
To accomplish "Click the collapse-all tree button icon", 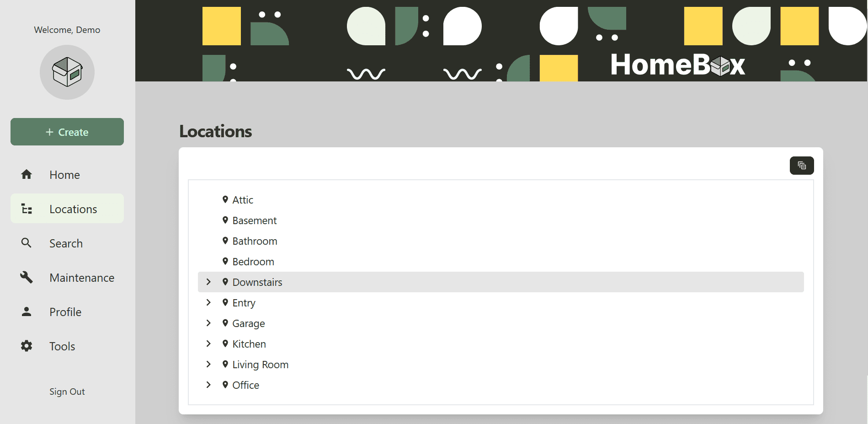I will click(x=801, y=166).
